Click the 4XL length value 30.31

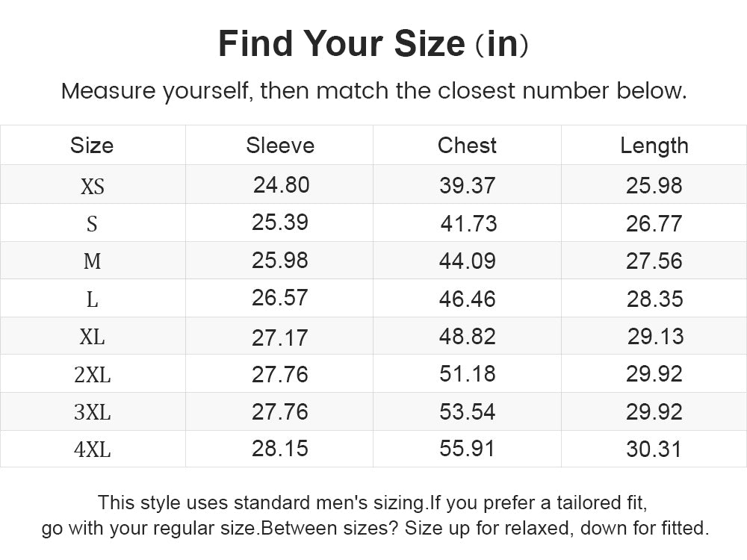pos(654,449)
